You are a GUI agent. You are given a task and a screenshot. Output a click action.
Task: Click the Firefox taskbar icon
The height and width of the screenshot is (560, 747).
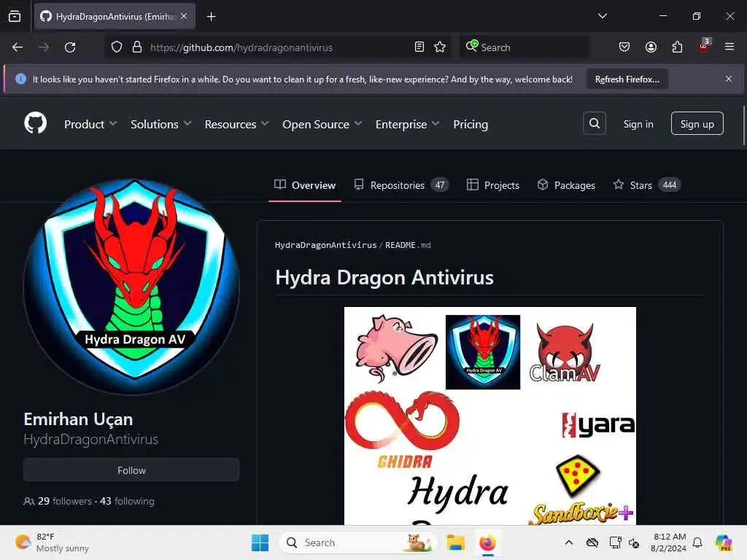coord(487,542)
